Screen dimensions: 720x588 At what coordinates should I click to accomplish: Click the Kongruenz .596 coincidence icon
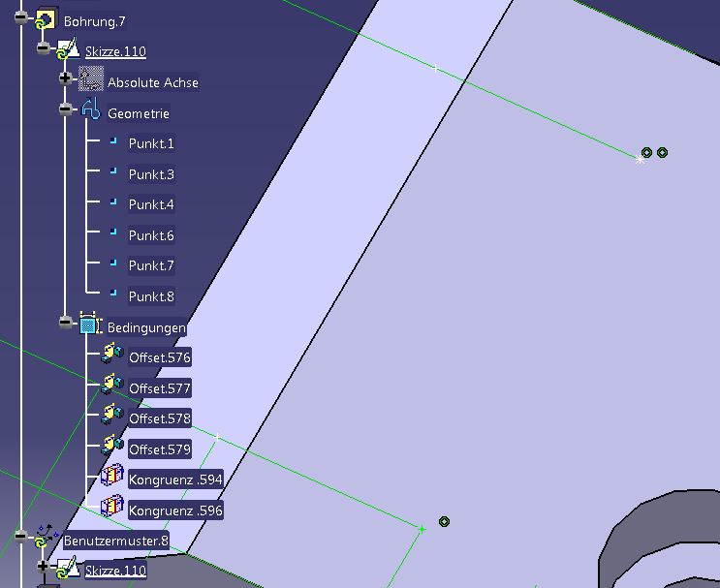(x=112, y=507)
